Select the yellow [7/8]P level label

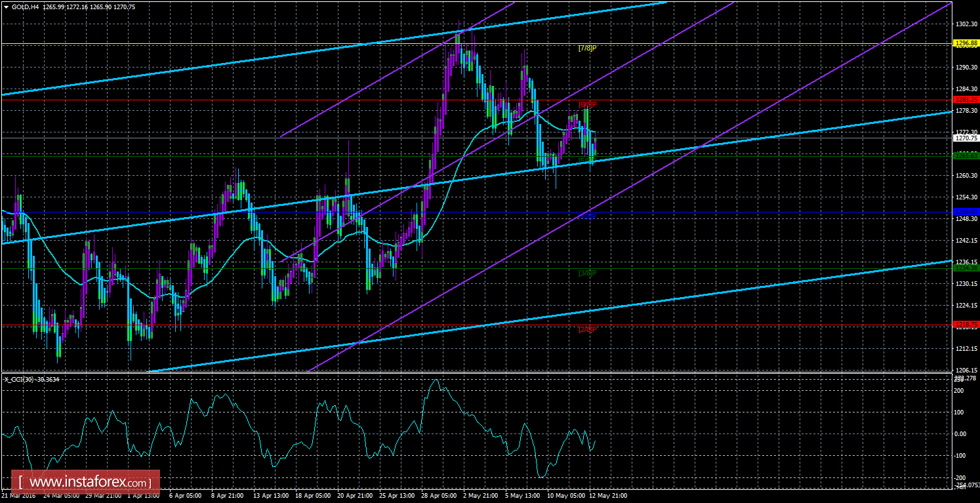pyautogui.click(x=587, y=48)
